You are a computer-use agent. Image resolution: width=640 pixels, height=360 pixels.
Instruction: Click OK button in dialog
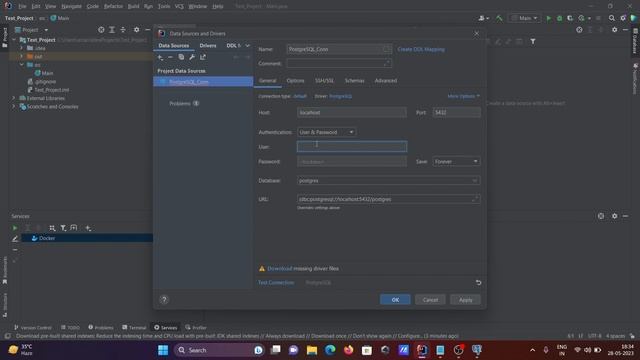tap(395, 300)
